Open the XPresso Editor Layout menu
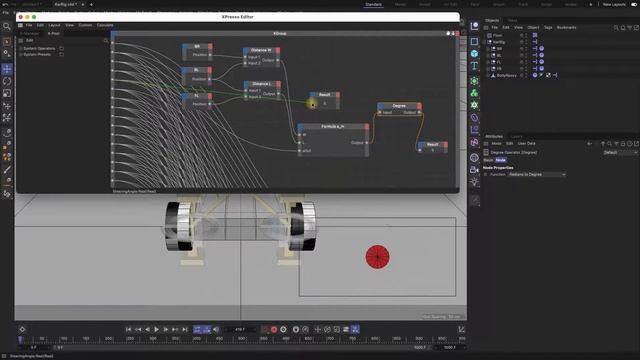This screenshot has height=360, width=640. [54, 25]
